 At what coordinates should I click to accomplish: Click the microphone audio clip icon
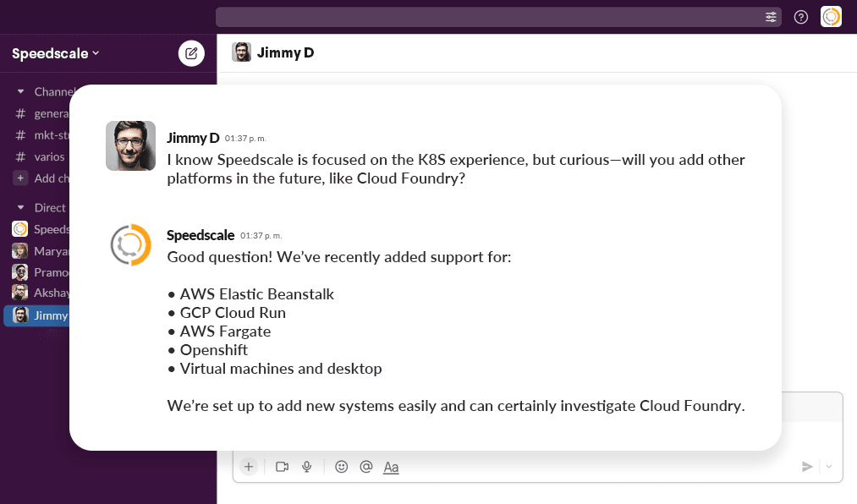coord(307,467)
